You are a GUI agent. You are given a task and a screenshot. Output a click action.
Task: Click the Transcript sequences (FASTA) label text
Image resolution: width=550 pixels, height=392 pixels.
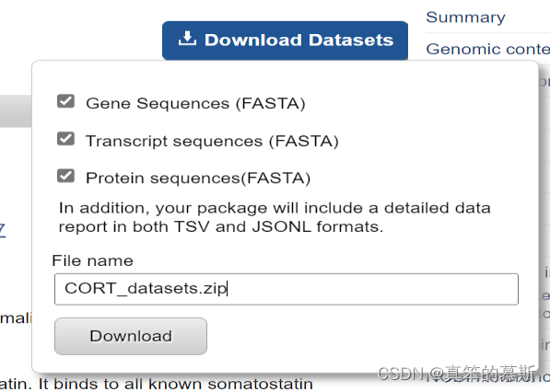tap(212, 141)
